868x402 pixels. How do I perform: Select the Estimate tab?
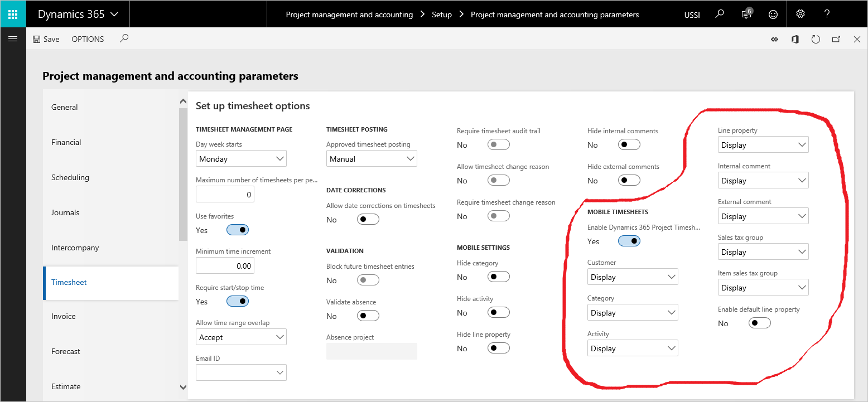pyautogui.click(x=111, y=386)
